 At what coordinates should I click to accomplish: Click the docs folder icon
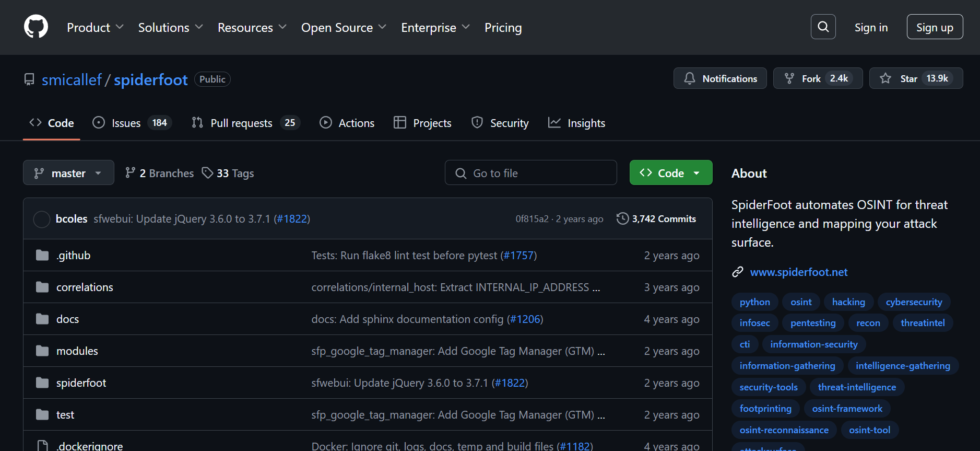[x=42, y=319]
